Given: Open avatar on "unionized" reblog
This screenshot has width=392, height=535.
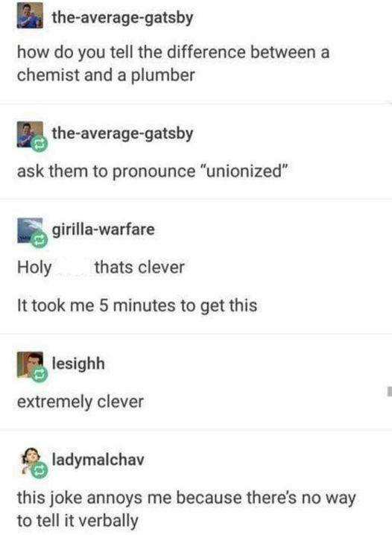Looking at the screenshot, I should 30,134.
